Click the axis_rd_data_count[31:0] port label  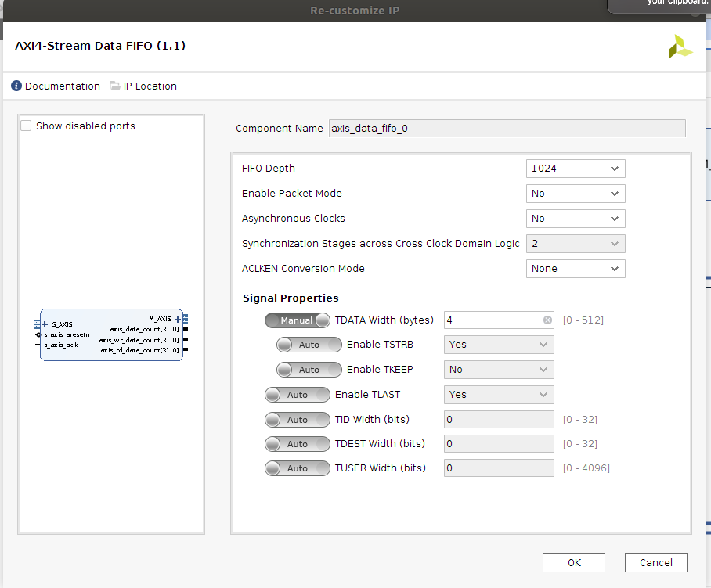(140, 350)
